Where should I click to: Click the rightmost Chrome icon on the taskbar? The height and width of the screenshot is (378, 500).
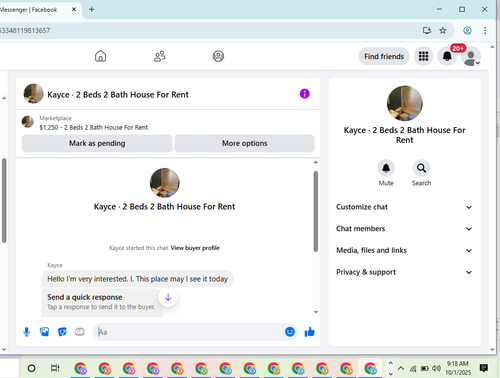tap(370, 368)
